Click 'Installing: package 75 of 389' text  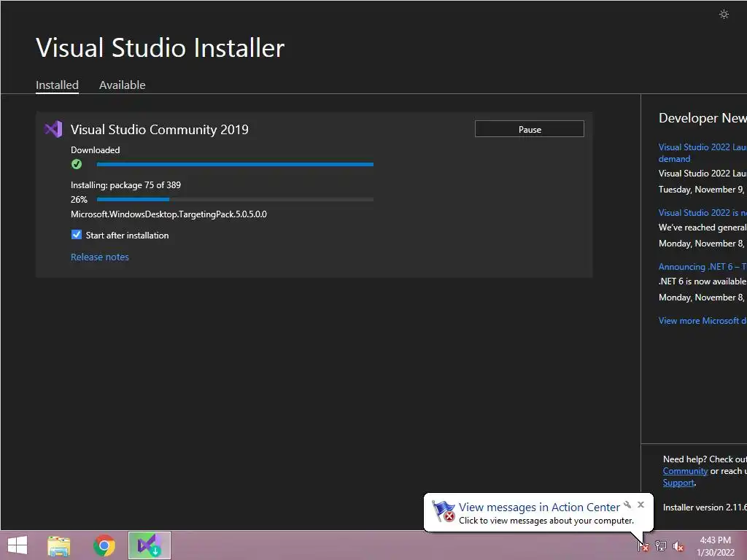pos(125,185)
